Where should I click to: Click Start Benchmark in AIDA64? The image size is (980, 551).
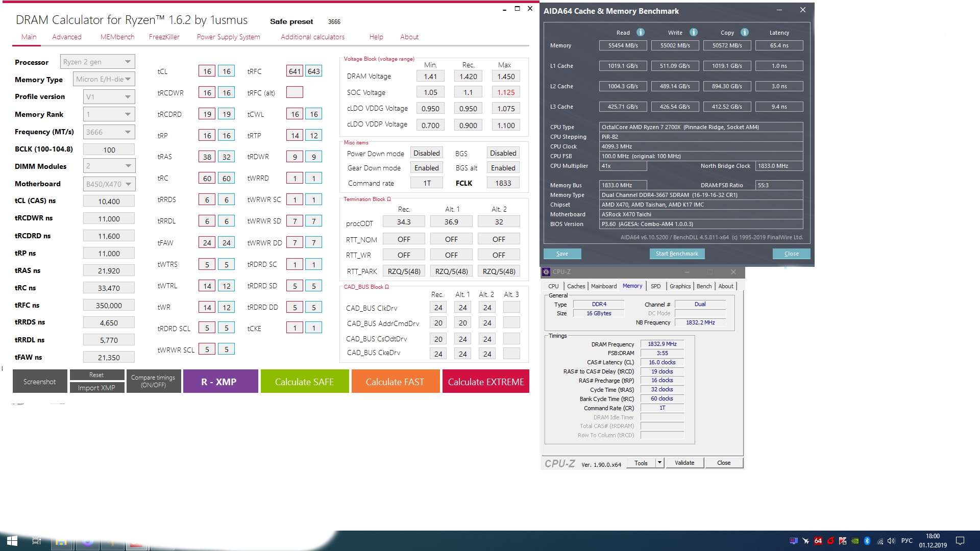[x=677, y=254]
